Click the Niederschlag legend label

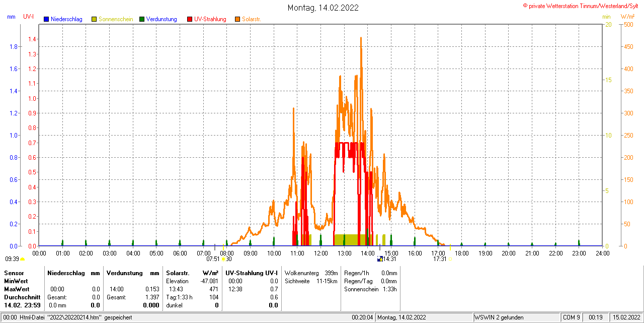coord(66,19)
